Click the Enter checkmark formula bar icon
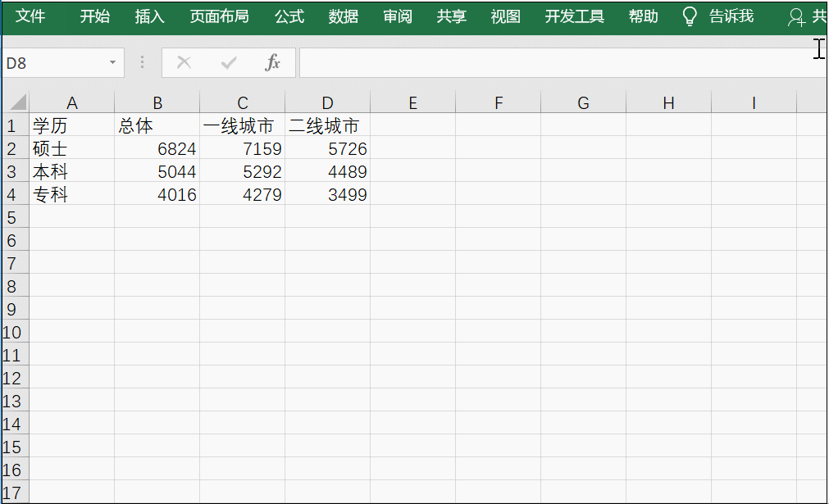The width and height of the screenshot is (829, 504). (229, 62)
